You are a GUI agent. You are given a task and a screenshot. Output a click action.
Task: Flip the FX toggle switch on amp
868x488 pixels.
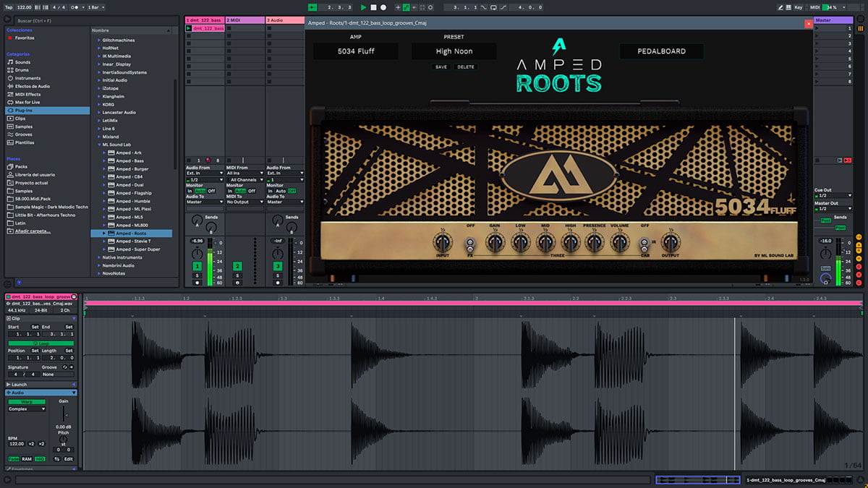(x=470, y=244)
